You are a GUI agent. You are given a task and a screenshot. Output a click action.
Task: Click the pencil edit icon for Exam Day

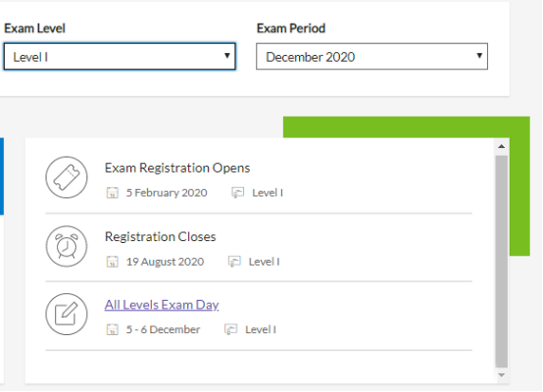pos(67,314)
